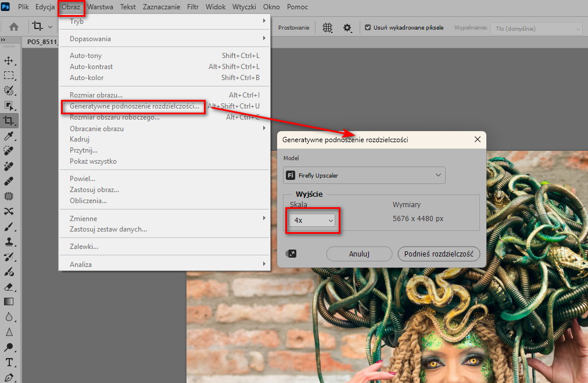Open the Plik menu
Viewport: 588px width, 383px height.
(x=23, y=7)
